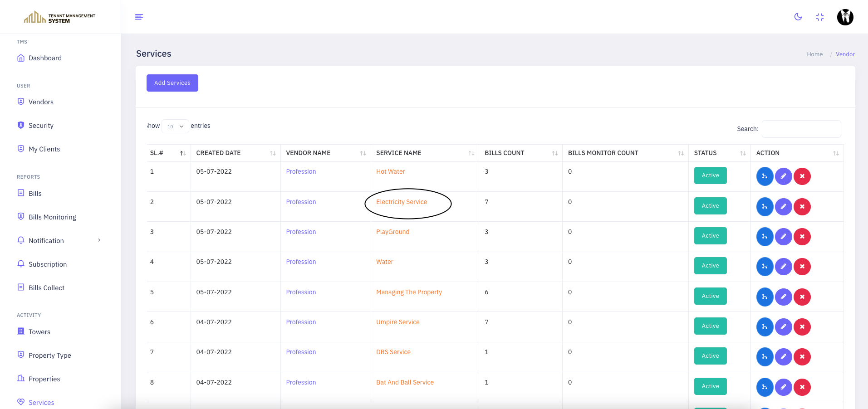Collapse sidebar with the hamburger menu icon
This screenshot has height=409, width=868.
tap(139, 17)
